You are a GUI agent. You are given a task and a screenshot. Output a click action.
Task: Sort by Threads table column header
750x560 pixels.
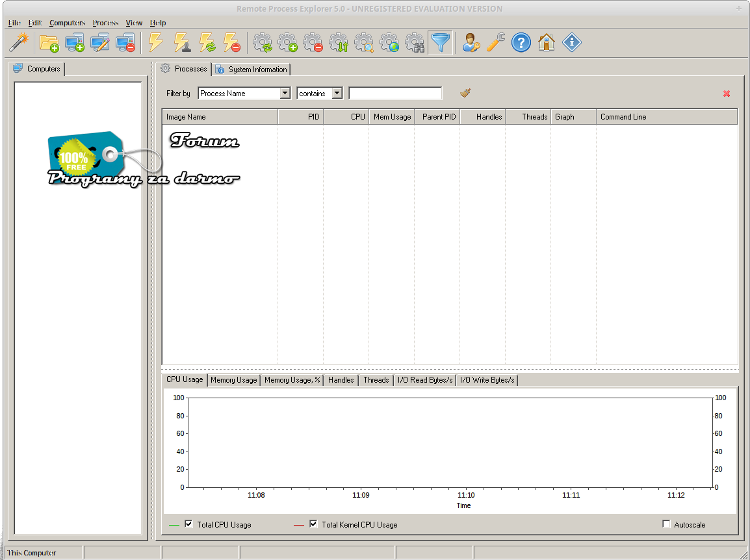tap(528, 117)
